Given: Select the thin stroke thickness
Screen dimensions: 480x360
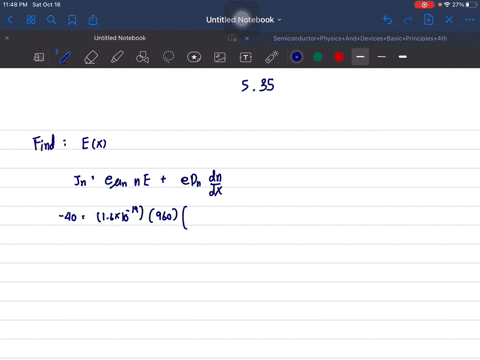Looking at the screenshot, I should click(x=382, y=57).
